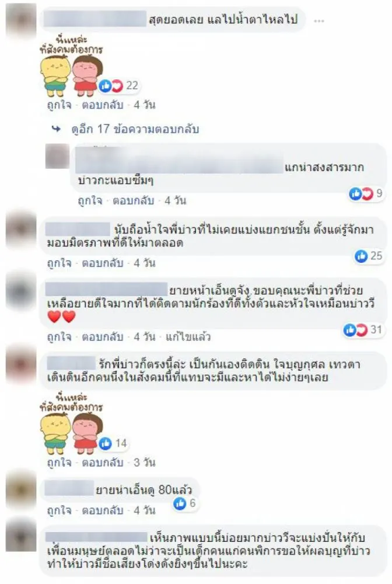Click the '3 วัน' timestamp
Image resolution: width=392 pixels, height=584 pixels.
click(x=144, y=463)
